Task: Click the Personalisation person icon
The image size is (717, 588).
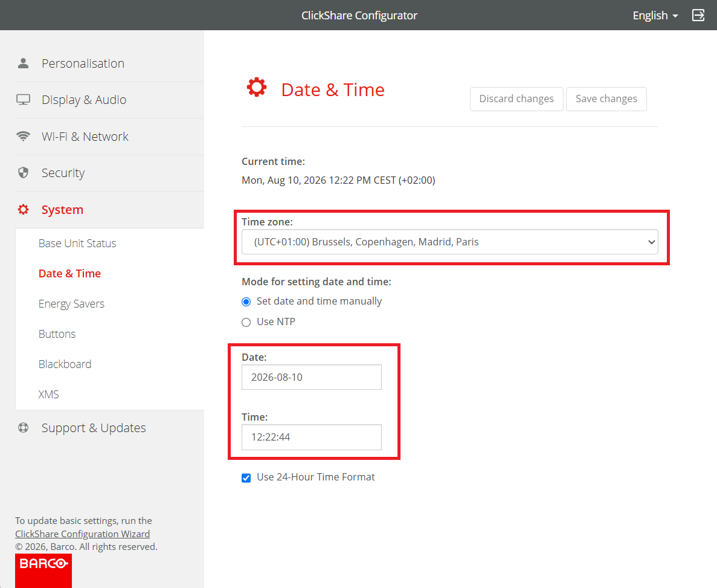Action: click(x=23, y=63)
